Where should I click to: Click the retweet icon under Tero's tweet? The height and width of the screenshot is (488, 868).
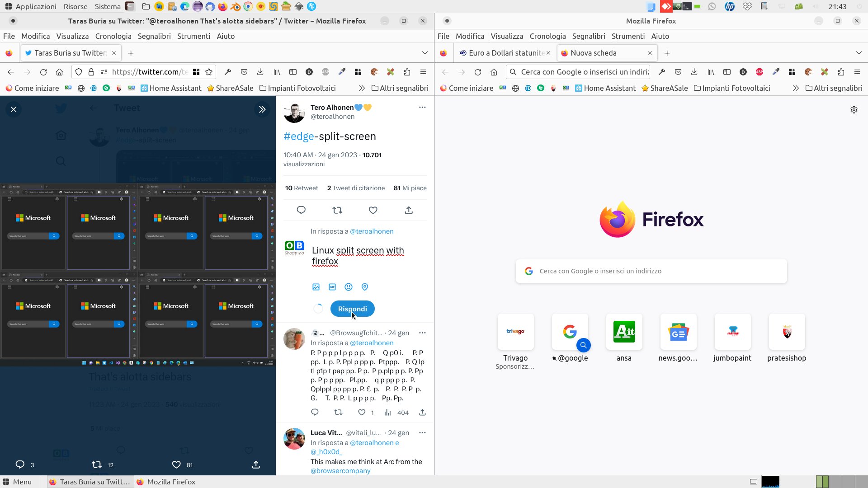pyautogui.click(x=337, y=210)
